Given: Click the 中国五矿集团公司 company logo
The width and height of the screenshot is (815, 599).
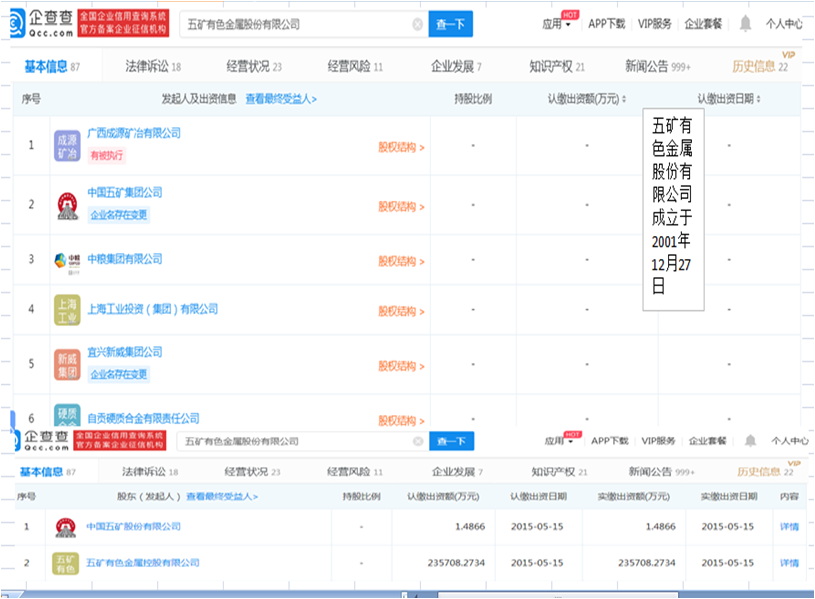Looking at the screenshot, I should (67, 205).
